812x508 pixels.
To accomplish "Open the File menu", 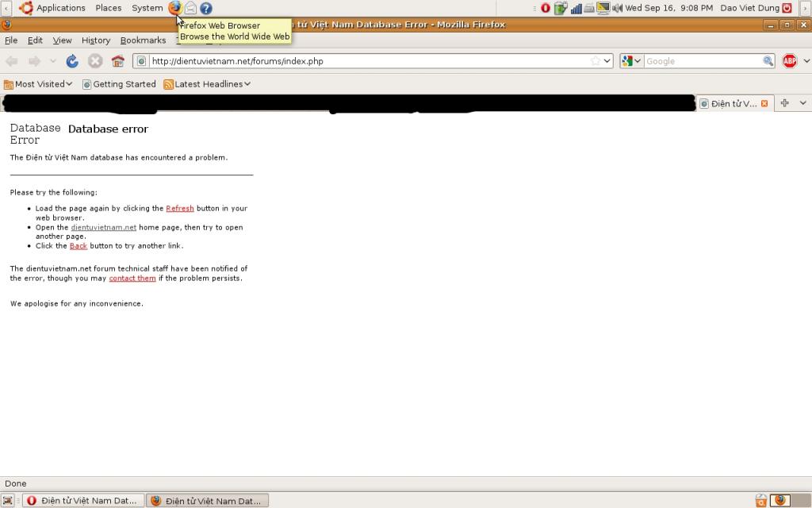I will click(11, 40).
